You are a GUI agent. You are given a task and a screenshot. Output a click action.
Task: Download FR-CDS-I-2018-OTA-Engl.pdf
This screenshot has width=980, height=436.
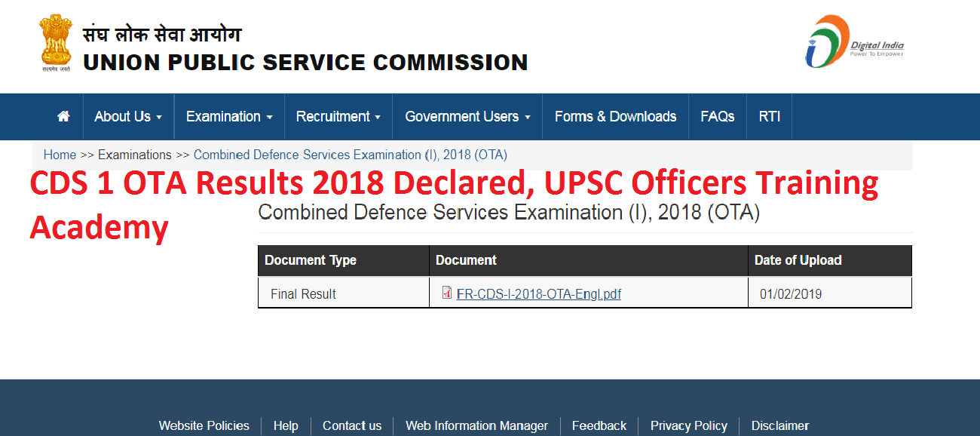537,293
